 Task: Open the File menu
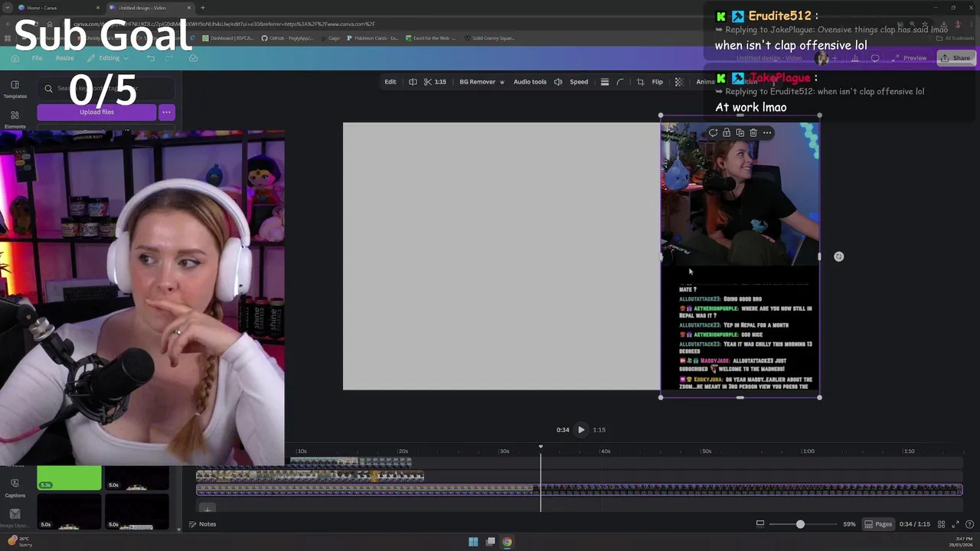pyautogui.click(x=37, y=58)
